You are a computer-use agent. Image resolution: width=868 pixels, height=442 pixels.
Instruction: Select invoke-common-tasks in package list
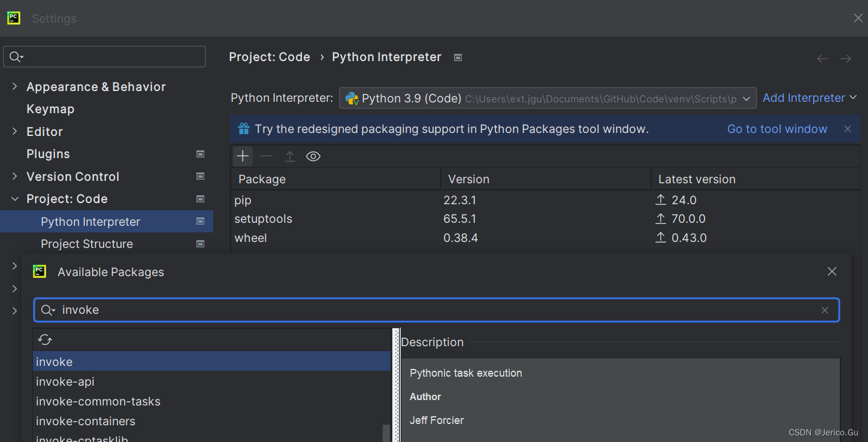click(98, 401)
